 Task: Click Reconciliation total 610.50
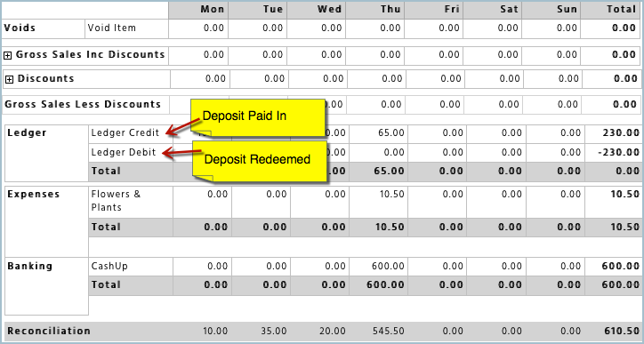tap(621, 331)
